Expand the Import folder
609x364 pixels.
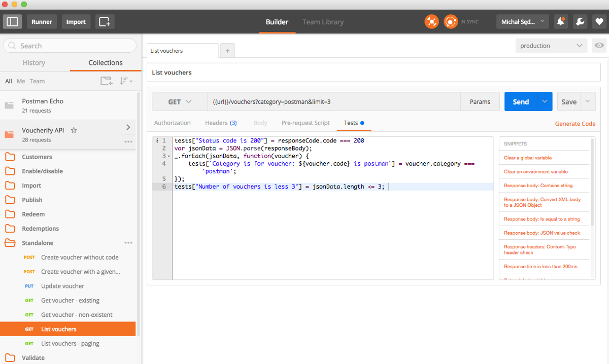pos(68,186)
